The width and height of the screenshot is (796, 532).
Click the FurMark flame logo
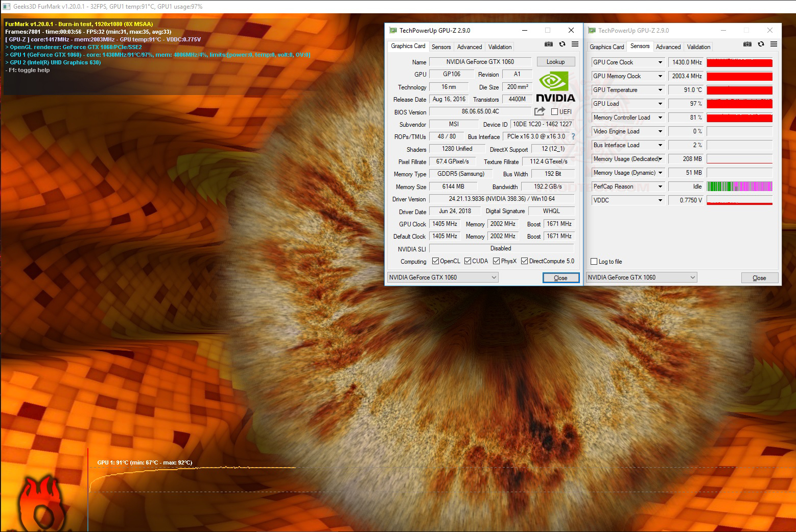click(42, 504)
